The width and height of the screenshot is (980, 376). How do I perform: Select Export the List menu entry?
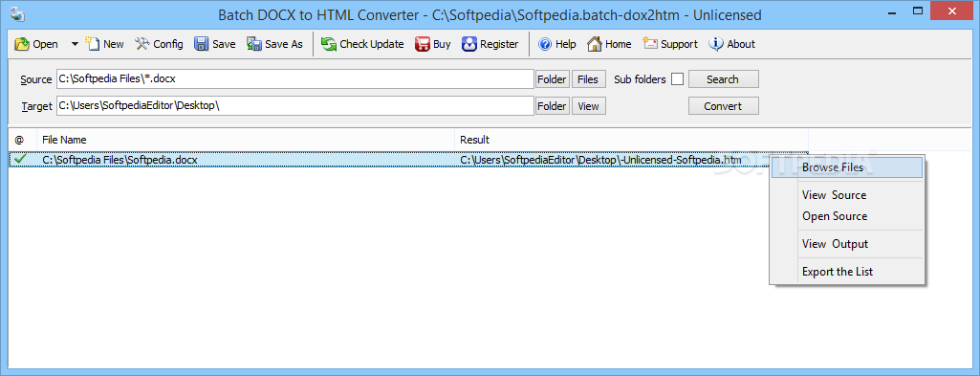coord(847,272)
